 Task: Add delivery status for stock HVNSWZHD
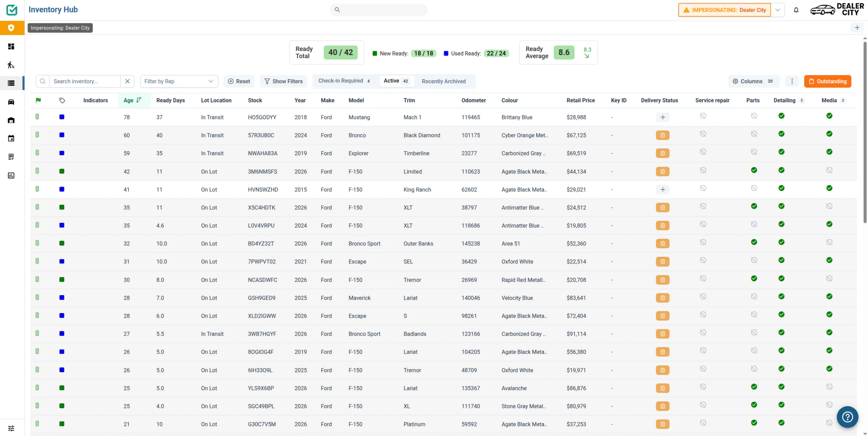[662, 189]
